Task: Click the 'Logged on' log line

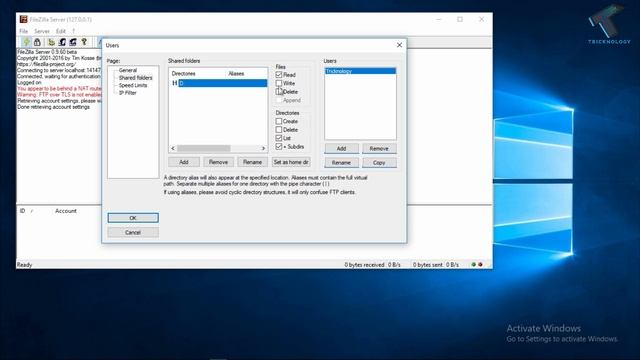Action: [29, 82]
